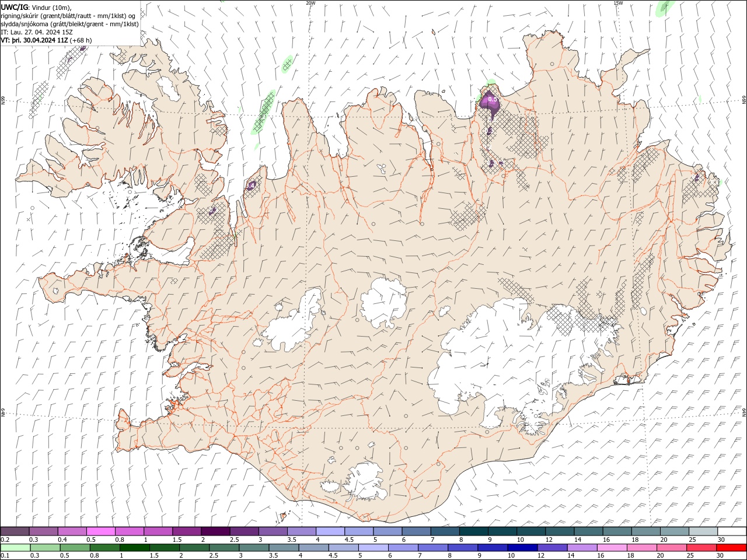Image resolution: width=747 pixels, height=560 pixels.
Task: Select the navy blue 10 mm rain swatch
Action: click(522, 548)
